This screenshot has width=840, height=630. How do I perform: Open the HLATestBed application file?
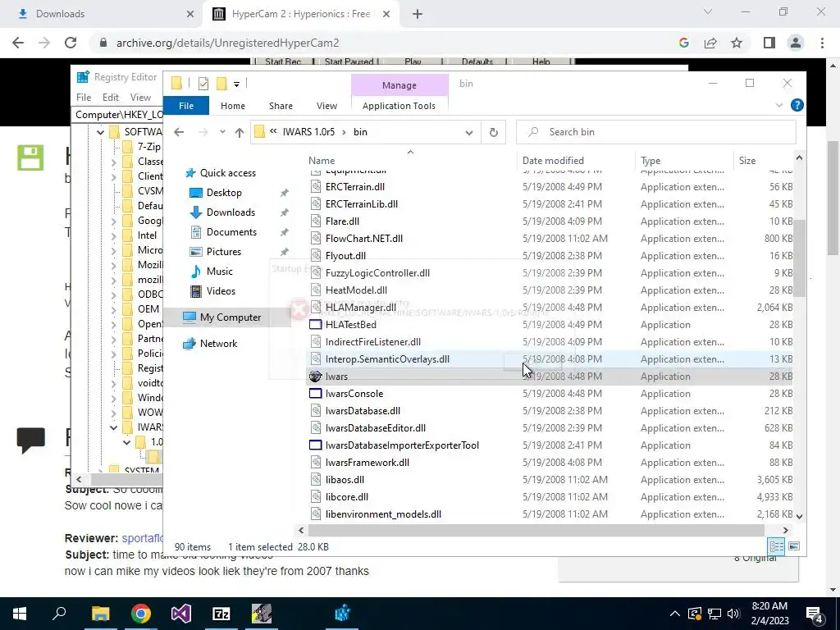point(350,325)
